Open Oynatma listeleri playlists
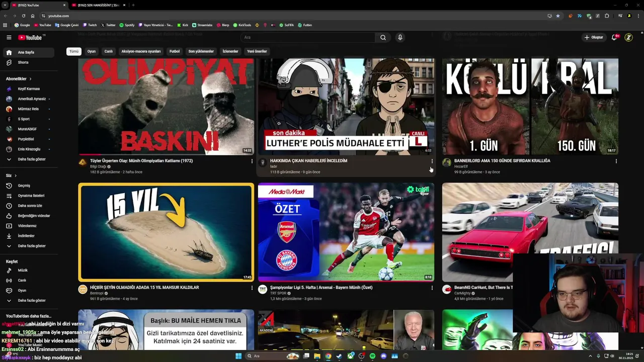The width and height of the screenshot is (644, 362). coord(28,196)
